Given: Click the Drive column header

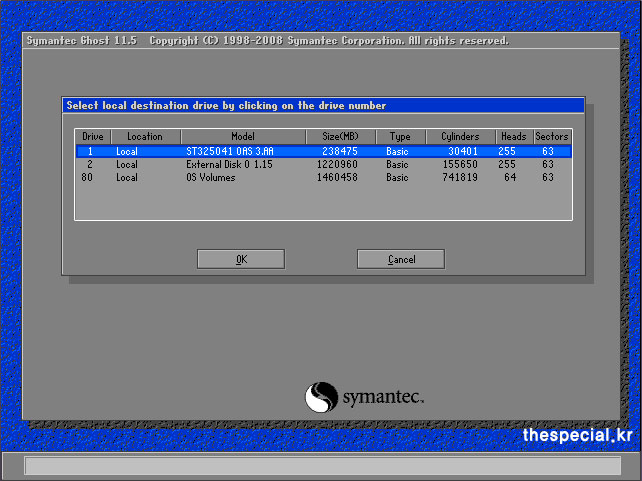Looking at the screenshot, I should tap(93, 137).
